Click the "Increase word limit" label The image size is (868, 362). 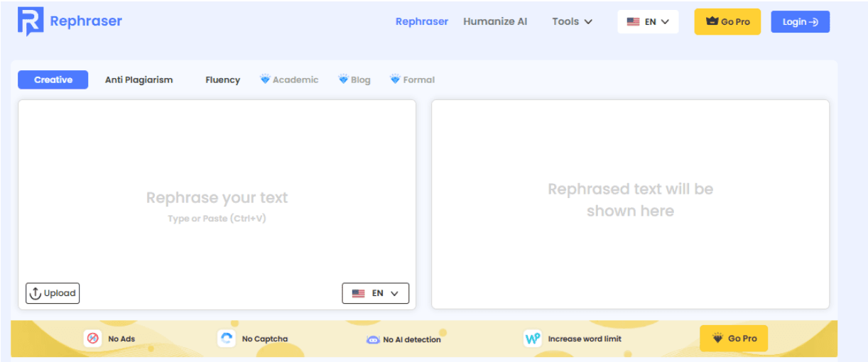point(585,339)
